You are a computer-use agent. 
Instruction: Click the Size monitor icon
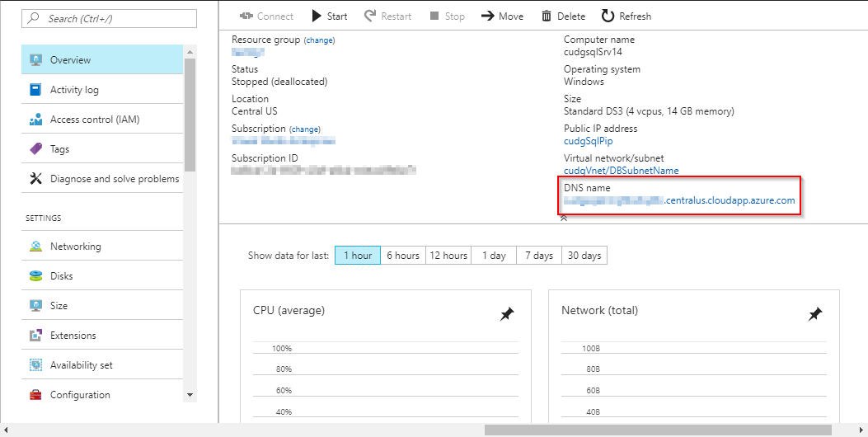pyautogui.click(x=35, y=305)
